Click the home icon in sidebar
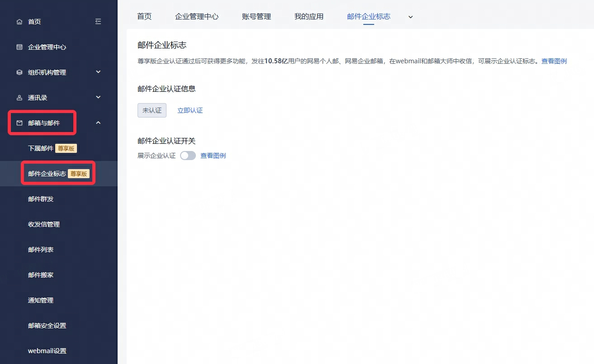This screenshot has height=364, width=594. click(19, 22)
